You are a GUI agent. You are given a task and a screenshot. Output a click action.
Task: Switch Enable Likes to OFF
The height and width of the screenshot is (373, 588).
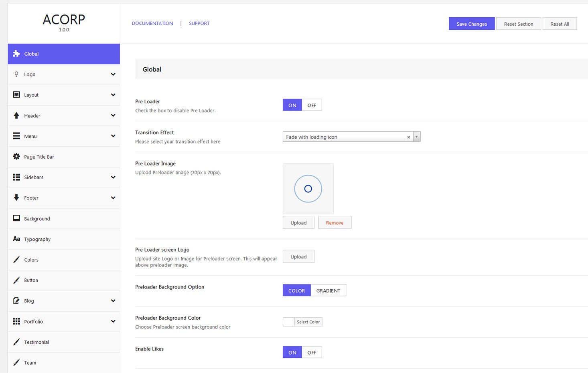pyautogui.click(x=312, y=353)
